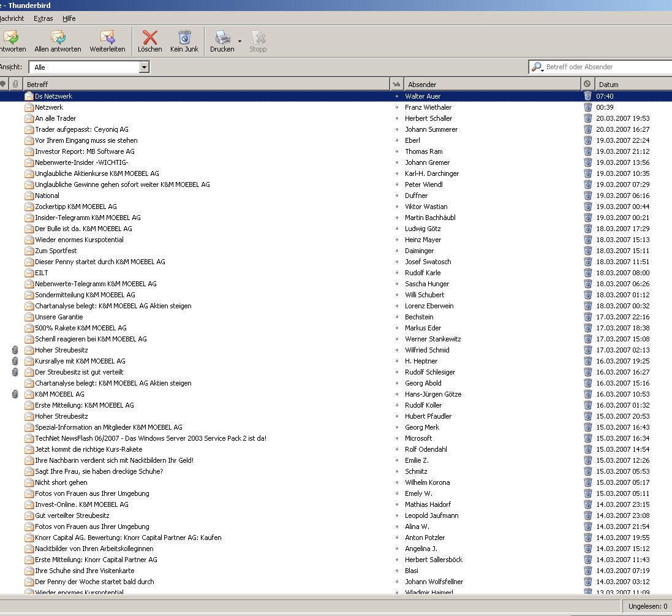Click paperclip beside Hans-Jürgen Götze's K&M MOEBEL AG
Image resolution: width=672 pixels, height=616 pixels.
pyautogui.click(x=15, y=394)
